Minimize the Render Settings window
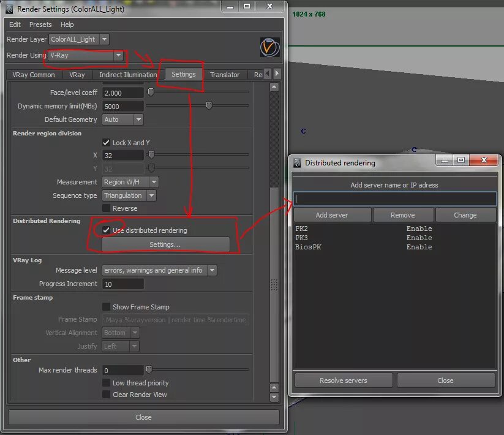The height and width of the screenshot is (435, 504). [x=230, y=6]
